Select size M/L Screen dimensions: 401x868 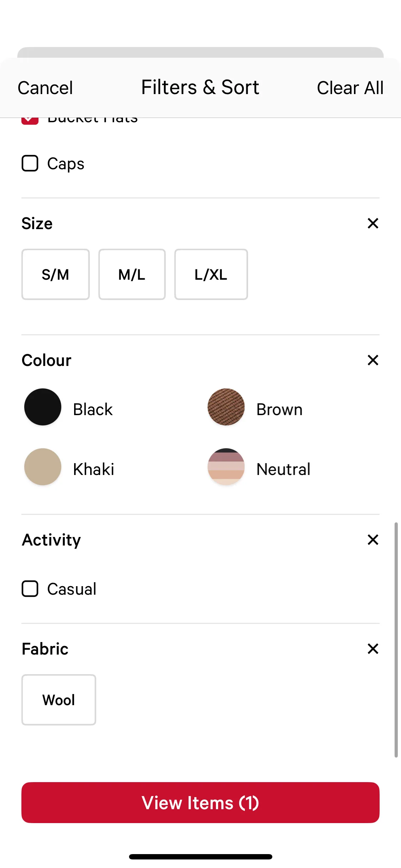click(132, 274)
